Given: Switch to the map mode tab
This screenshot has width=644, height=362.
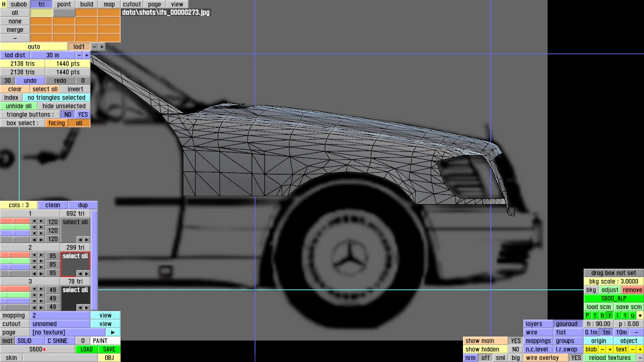Looking at the screenshot, I should coord(109,4).
